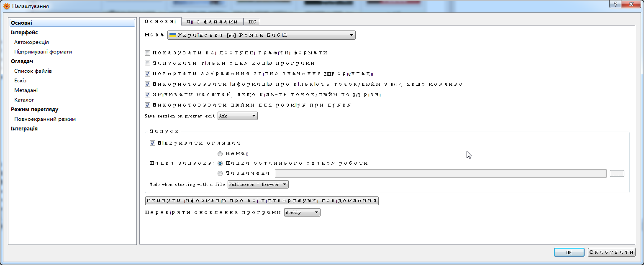Toggle 'Показувати всі доступні графічні формати' checkbox
644x265 pixels.
pyautogui.click(x=147, y=53)
